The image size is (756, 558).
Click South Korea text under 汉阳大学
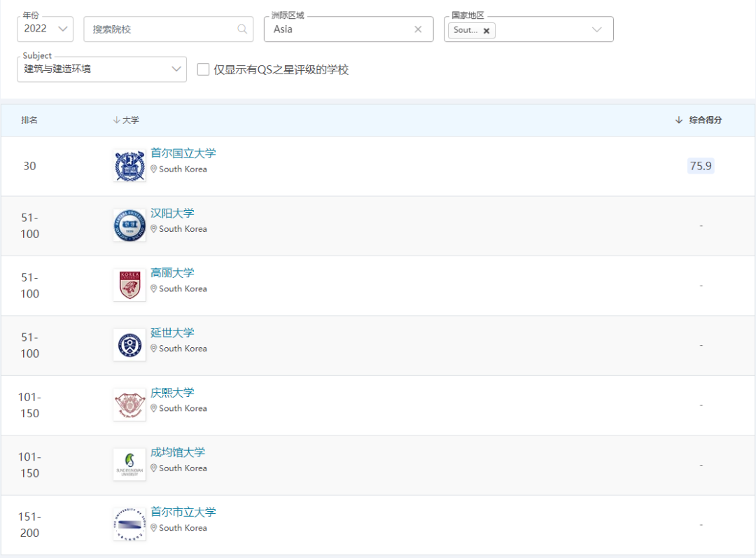click(183, 229)
